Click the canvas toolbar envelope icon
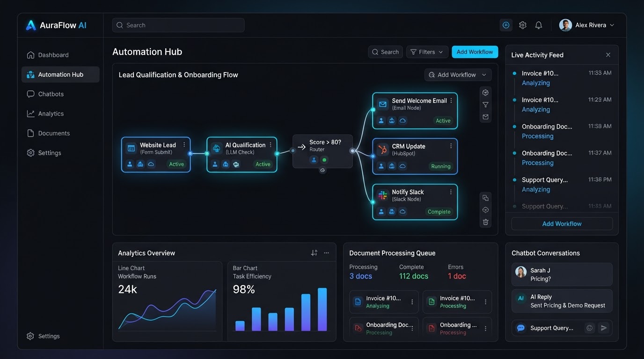 click(x=485, y=117)
